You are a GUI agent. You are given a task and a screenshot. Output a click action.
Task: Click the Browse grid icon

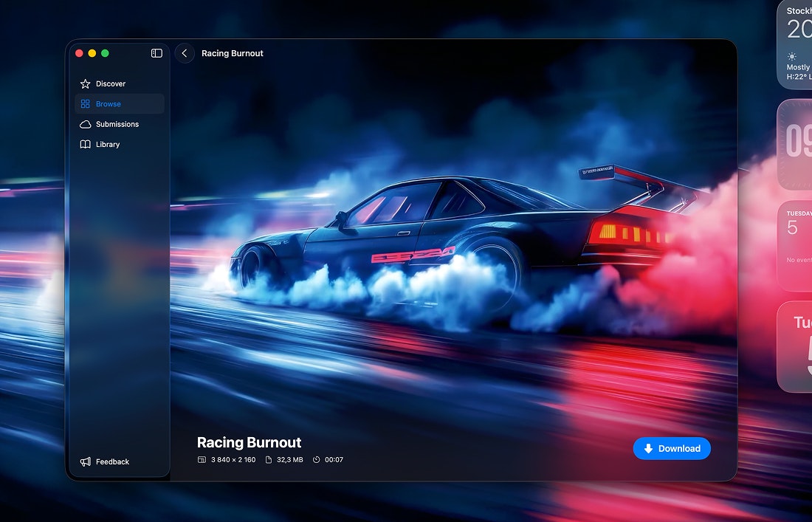pos(86,103)
